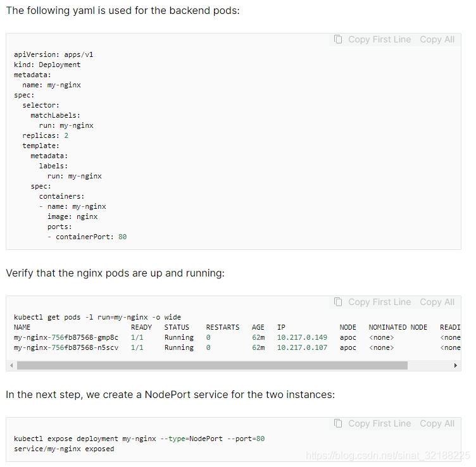Click the 'replicas: 2' line in the YAML
Screen dimensions: 476x467
pos(45,135)
